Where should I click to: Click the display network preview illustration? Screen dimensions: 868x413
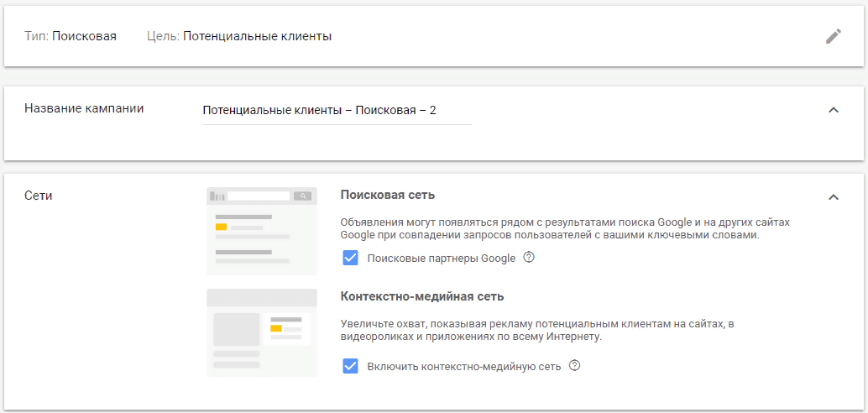(x=262, y=332)
